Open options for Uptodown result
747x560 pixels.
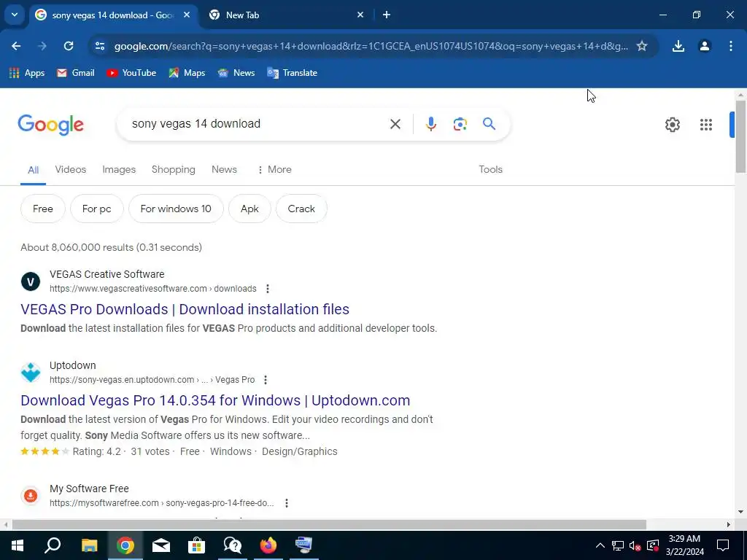(x=266, y=379)
